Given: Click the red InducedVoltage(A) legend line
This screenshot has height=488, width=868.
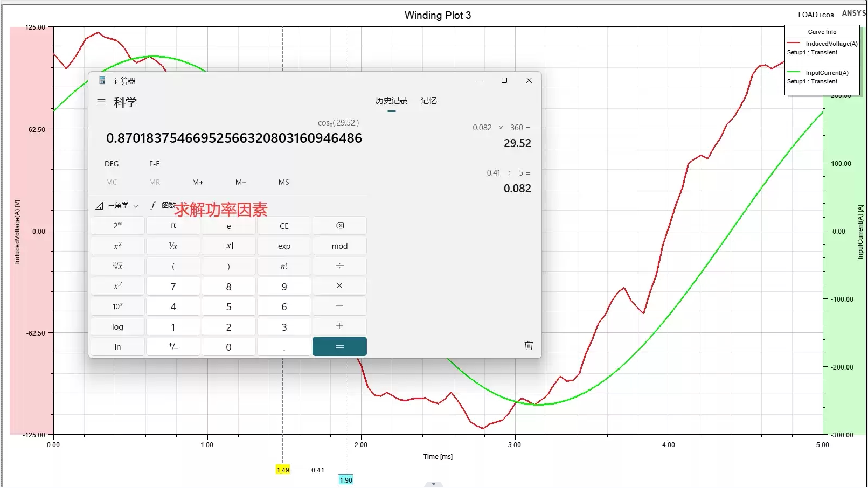Looking at the screenshot, I should tap(794, 43).
